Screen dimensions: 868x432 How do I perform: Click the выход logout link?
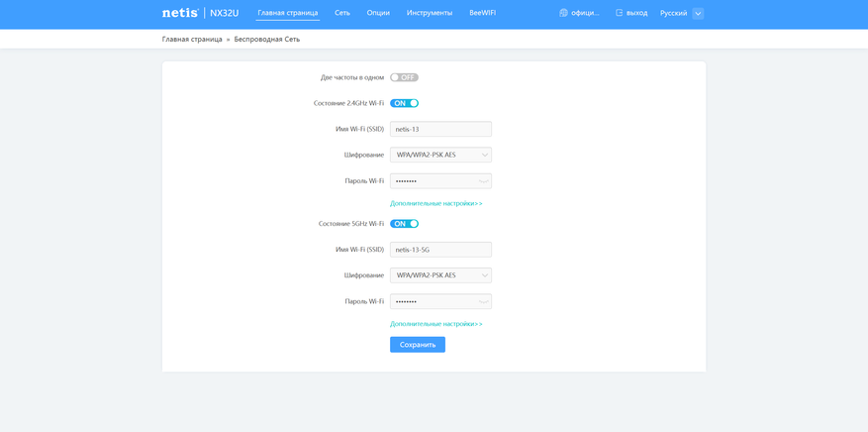636,13
